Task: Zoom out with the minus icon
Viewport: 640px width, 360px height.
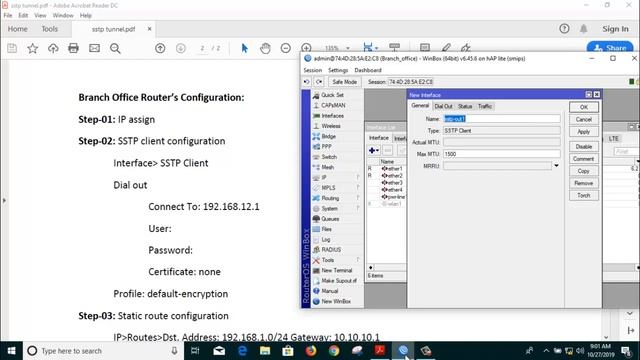Action: 286,48
